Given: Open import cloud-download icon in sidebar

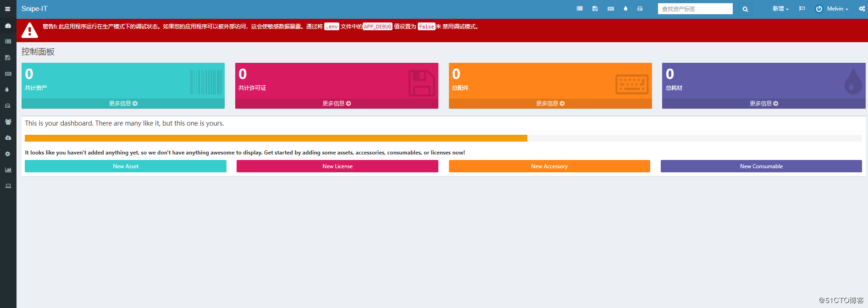Looking at the screenshot, I should pyautogui.click(x=8, y=138).
